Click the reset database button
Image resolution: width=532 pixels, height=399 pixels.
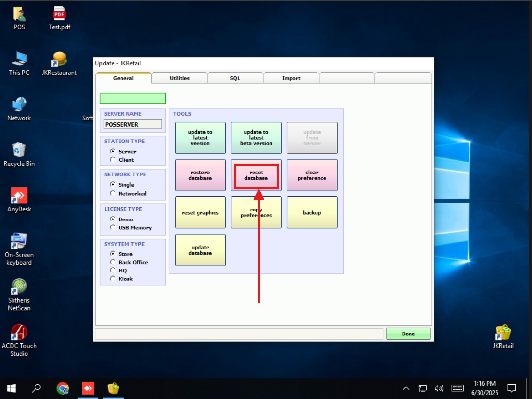[256, 175]
